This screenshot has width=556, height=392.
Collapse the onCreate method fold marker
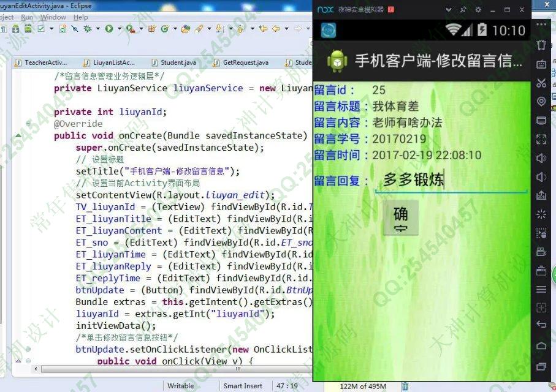(28, 123)
